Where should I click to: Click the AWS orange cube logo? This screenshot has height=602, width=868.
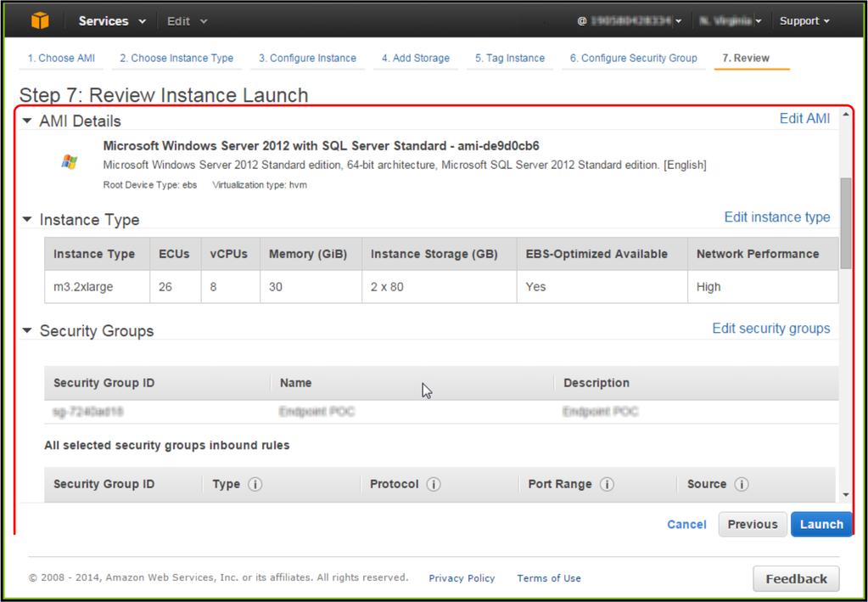(x=40, y=20)
